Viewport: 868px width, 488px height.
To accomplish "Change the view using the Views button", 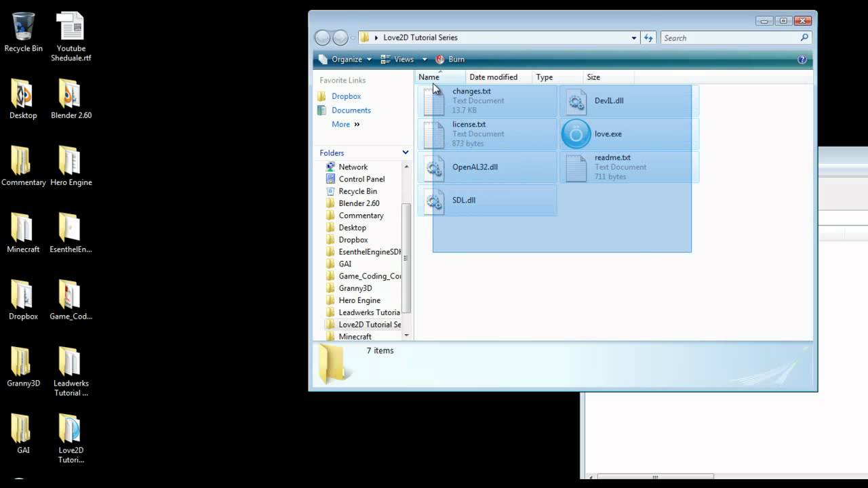I will 399,60.
